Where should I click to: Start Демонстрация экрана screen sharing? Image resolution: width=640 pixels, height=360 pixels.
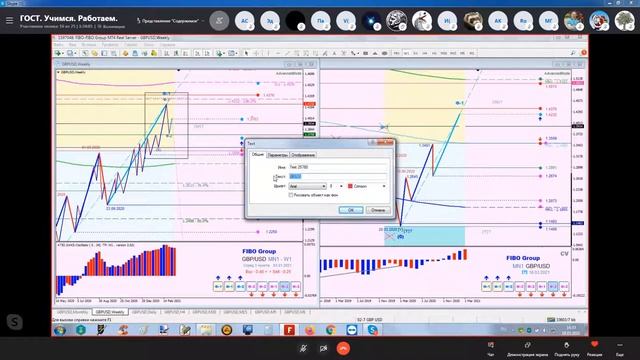point(527,349)
